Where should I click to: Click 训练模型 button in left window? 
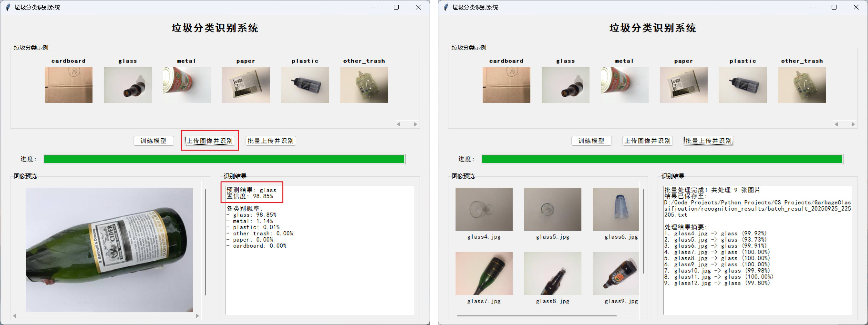click(x=154, y=141)
